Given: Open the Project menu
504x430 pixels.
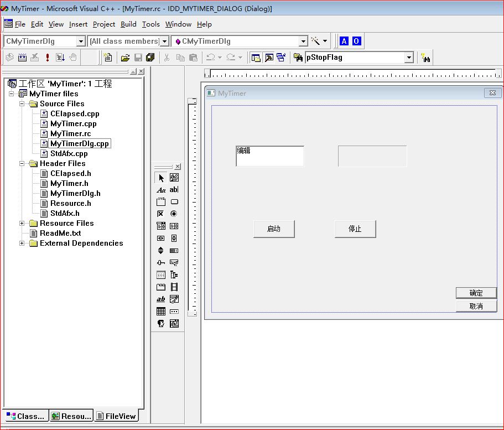Looking at the screenshot, I should click(x=104, y=24).
